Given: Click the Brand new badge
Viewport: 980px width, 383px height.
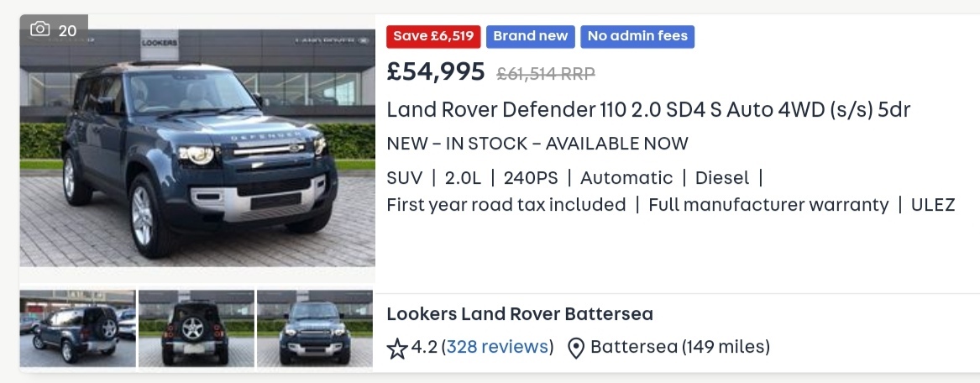Looking at the screenshot, I should pyautogui.click(x=531, y=36).
